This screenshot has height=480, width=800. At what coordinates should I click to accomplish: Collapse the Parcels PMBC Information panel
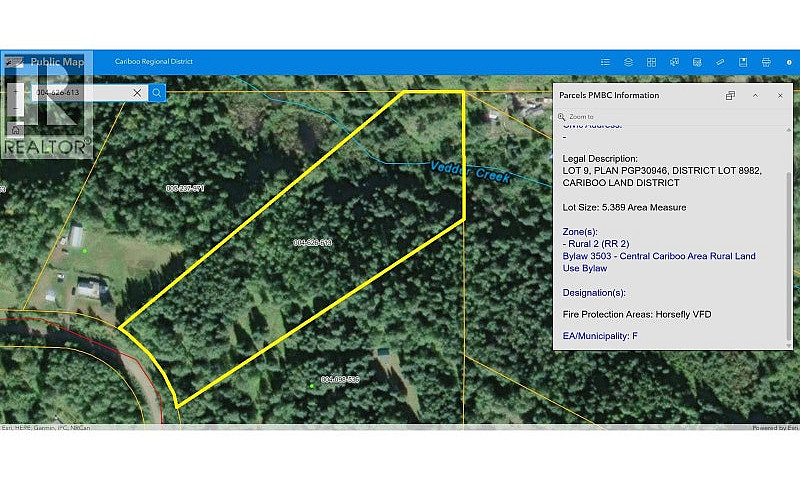click(756, 95)
